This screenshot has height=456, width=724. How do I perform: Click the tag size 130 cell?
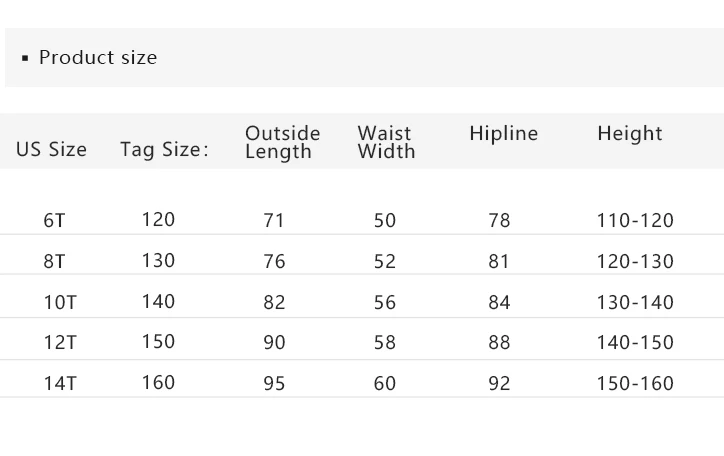[158, 261]
